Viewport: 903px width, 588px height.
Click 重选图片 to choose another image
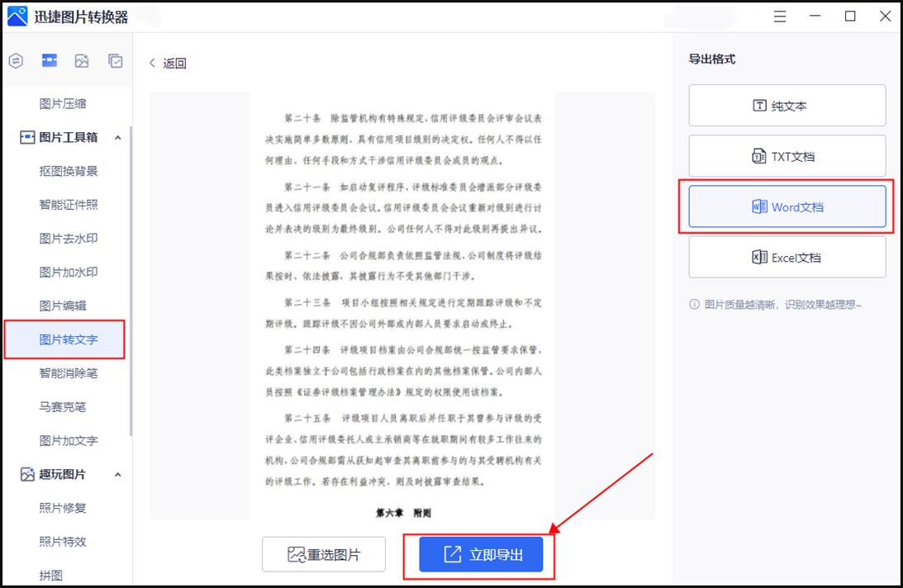[x=323, y=553]
